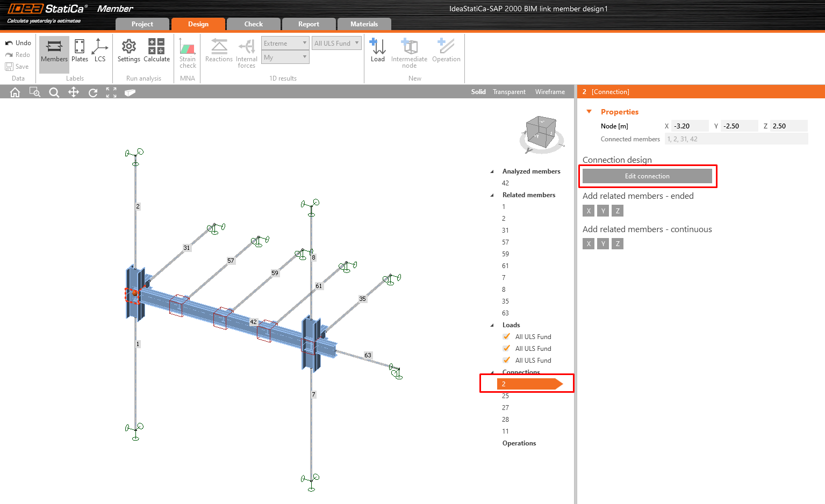This screenshot has height=504, width=825.
Task: Uncheck the first All ULS Fund load
Action: [x=506, y=337]
